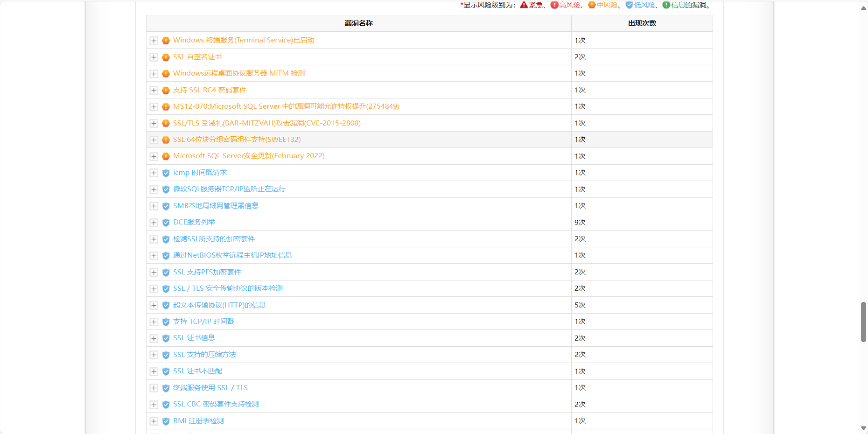The height and width of the screenshot is (434, 868).
Task: Click medium-risk icon beside SSL 自签名证书
Action: [166, 57]
